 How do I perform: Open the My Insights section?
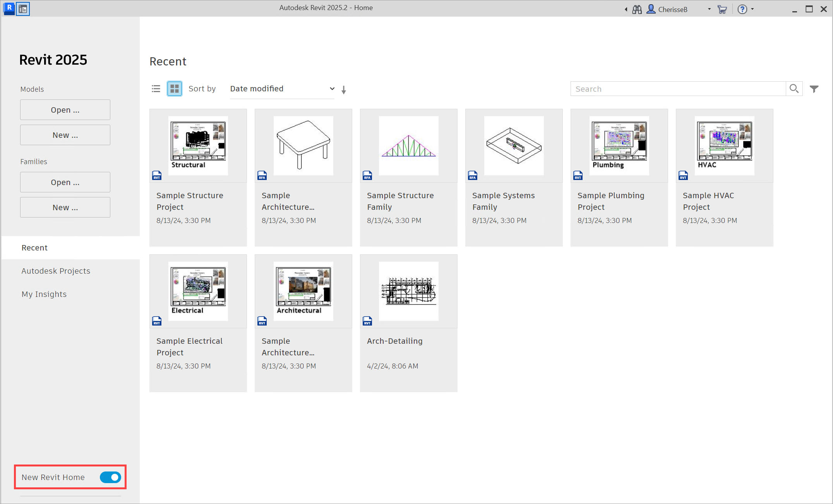click(x=44, y=294)
